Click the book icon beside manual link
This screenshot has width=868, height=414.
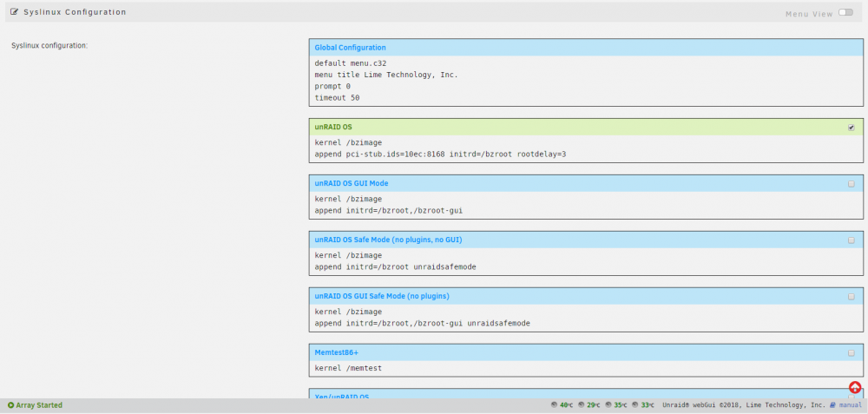(x=832, y=405)
